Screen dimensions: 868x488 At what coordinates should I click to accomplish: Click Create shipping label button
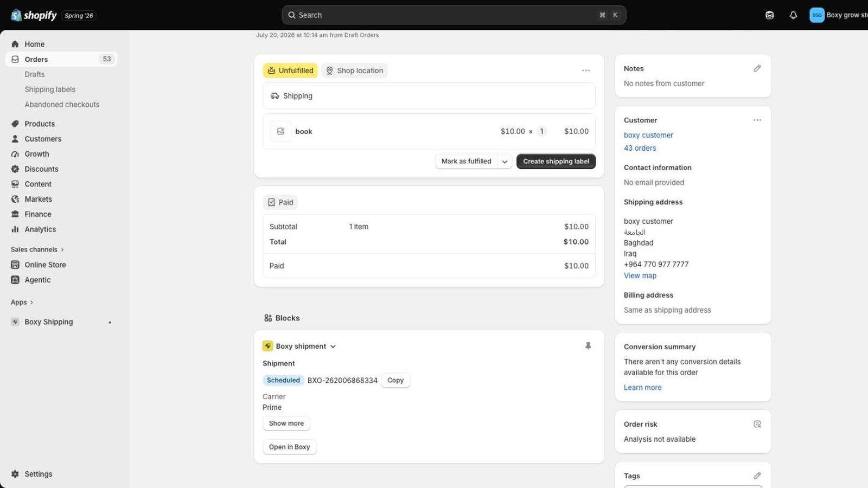[x=556, y=162]
